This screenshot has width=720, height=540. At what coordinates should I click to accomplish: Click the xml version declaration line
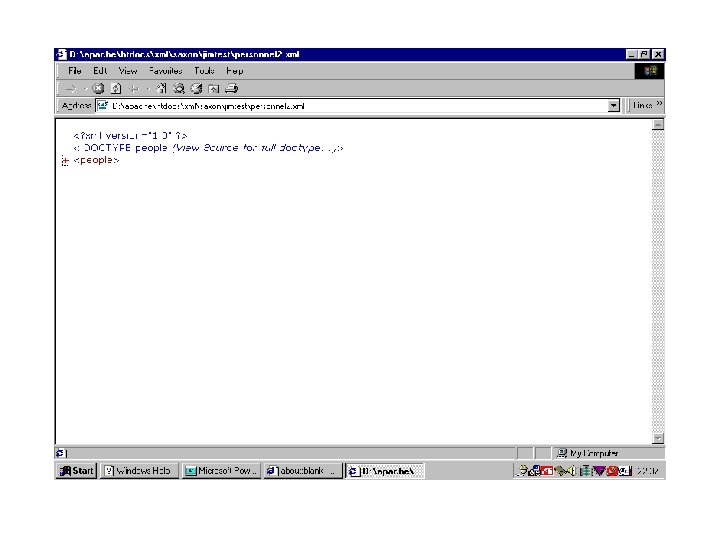point(130,136)
